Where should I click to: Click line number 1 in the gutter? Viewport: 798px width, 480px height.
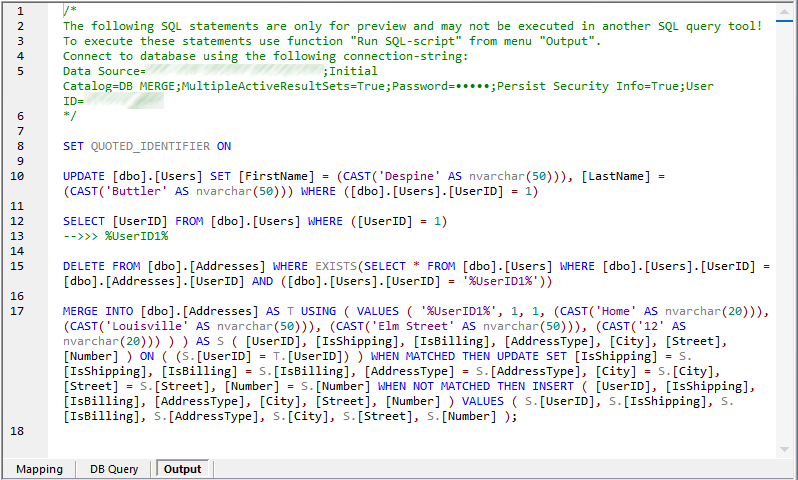pyautogui.click(x=20, y=11)
